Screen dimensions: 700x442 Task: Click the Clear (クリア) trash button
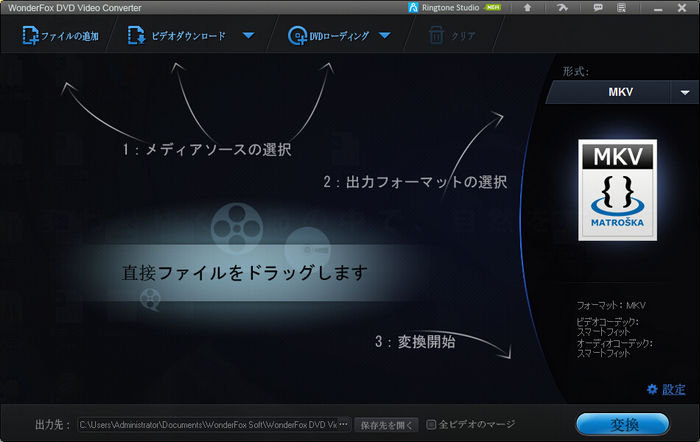(x=452, y=35)
